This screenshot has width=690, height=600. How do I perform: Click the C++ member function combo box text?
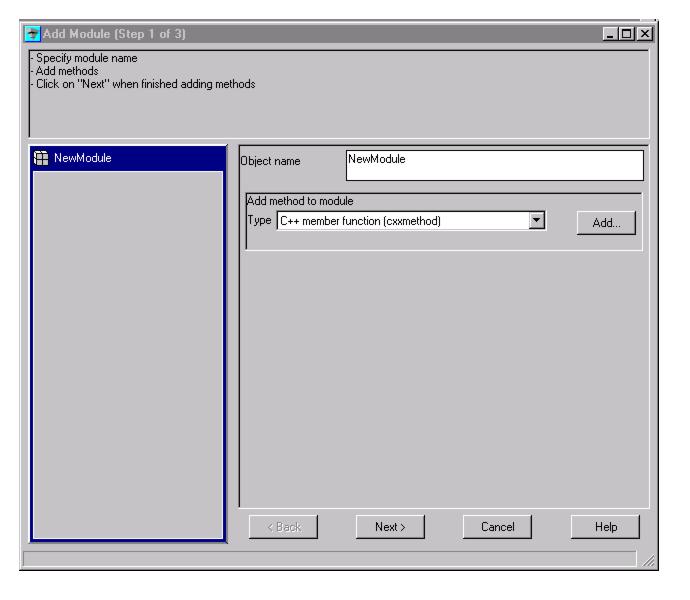400,221
